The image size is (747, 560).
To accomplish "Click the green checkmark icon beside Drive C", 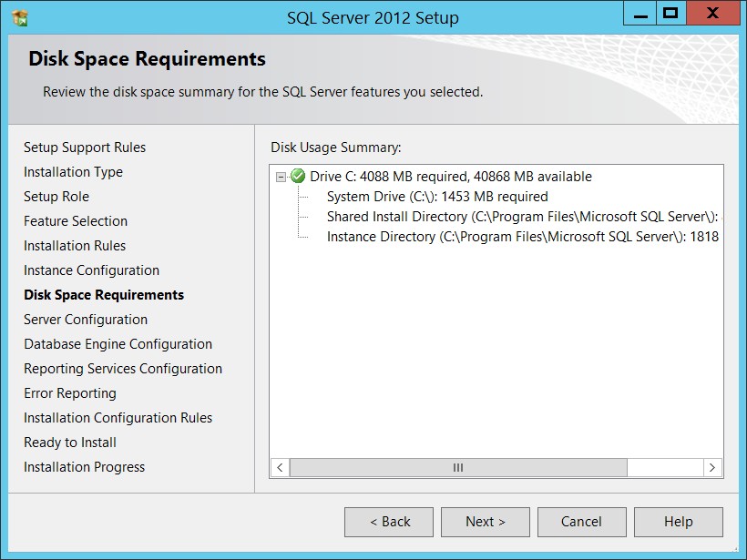I will pos(298,176).
